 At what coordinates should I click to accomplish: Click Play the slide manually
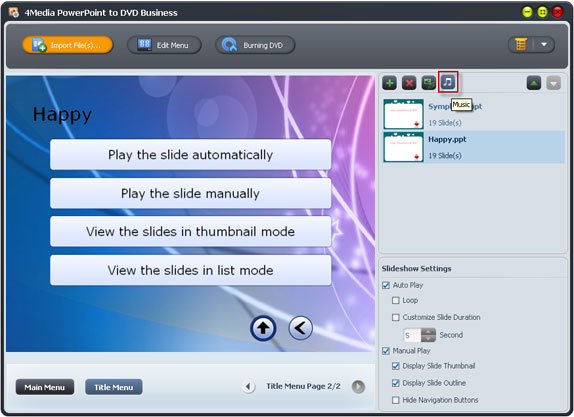click(190, 193)
